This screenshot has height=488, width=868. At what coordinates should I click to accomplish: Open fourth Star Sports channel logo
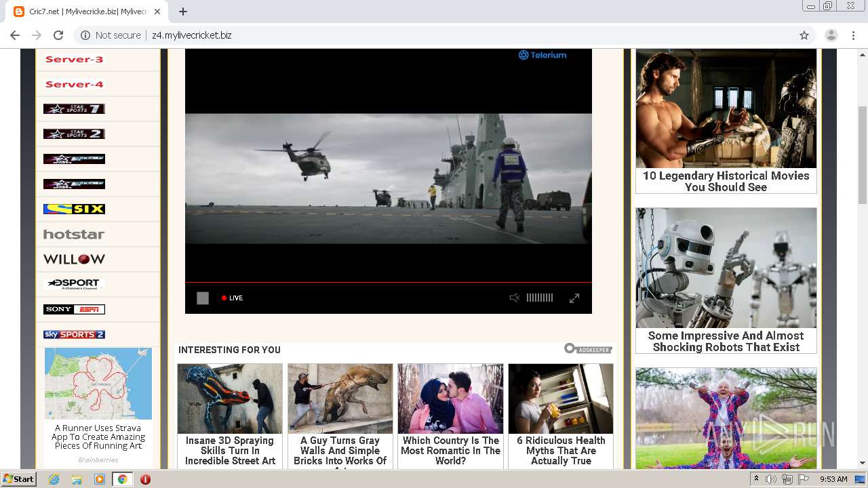tap(74, 184)
